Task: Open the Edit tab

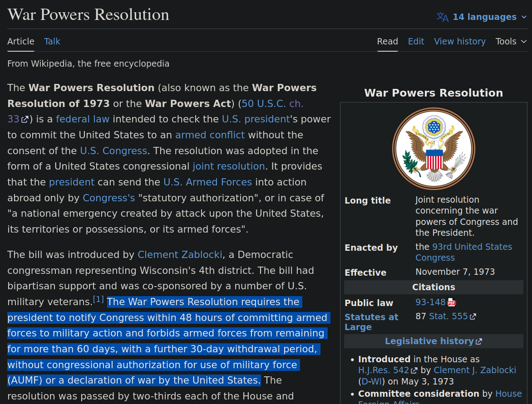Action: click(x=416, y=41)
